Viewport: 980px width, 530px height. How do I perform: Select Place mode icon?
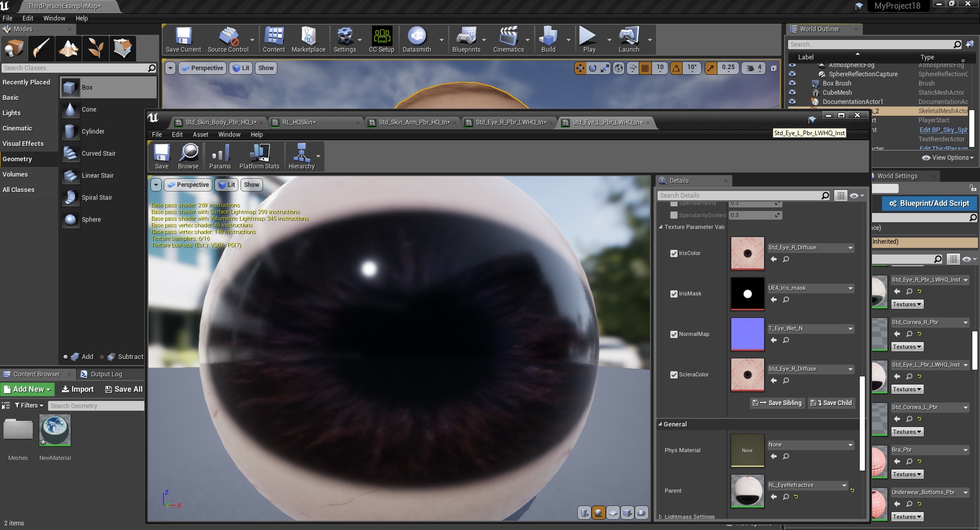coord(14,49)
